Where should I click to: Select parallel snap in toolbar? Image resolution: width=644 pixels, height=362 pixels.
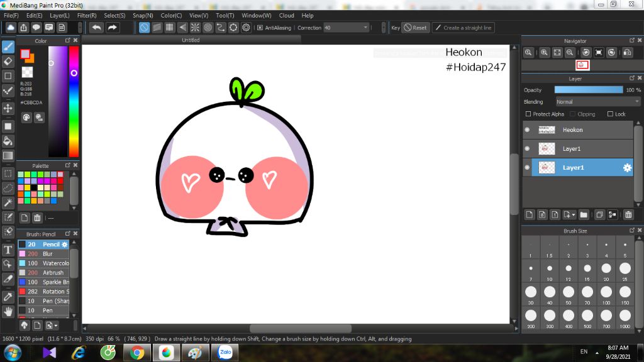pos(157,28)
